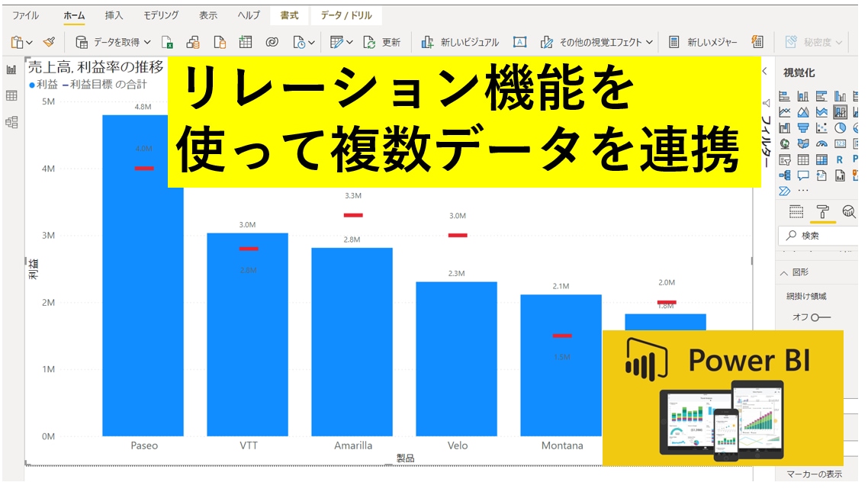
Task: Switch to the ホーム tab
Action: [x=74, y=15]
